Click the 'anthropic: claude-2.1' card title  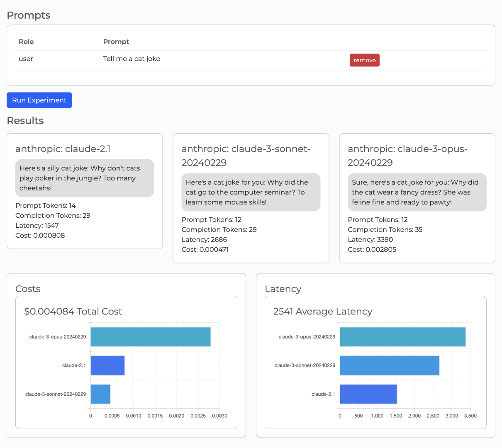tap(63, 149)
